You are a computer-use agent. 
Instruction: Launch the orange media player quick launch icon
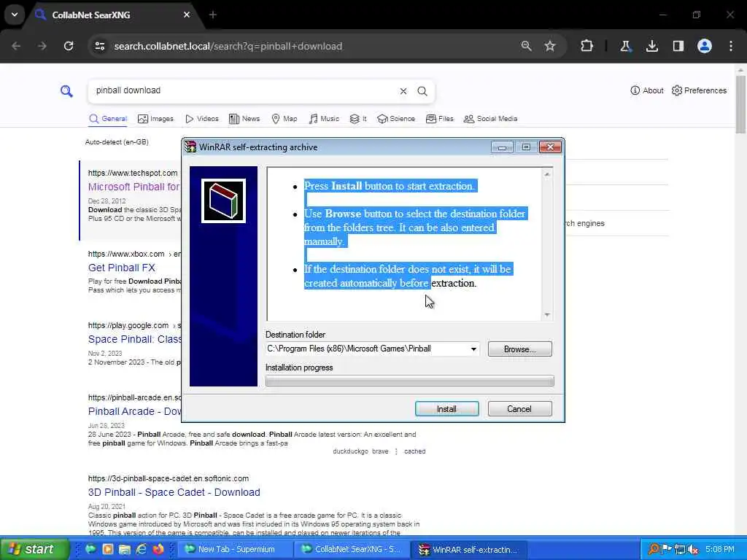(x=108, y=549)
